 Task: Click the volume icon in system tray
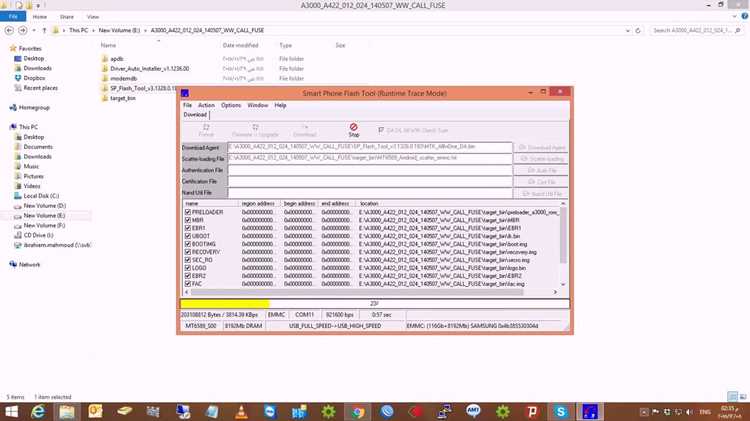689,412
